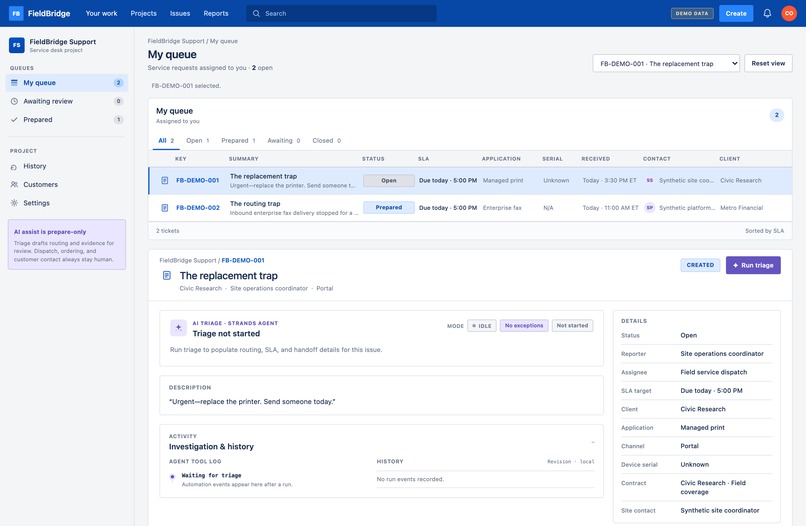Click the Prepared checkmark icon
806x526 pixels.
pos(14,120)
